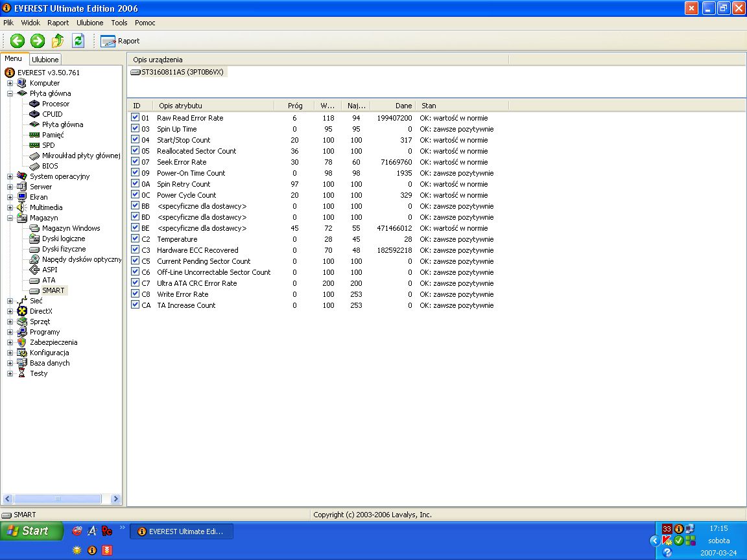Collapse the top-level Płyta główna node
The height and width of the screenshot is (560, 747).
pos(10,94)
